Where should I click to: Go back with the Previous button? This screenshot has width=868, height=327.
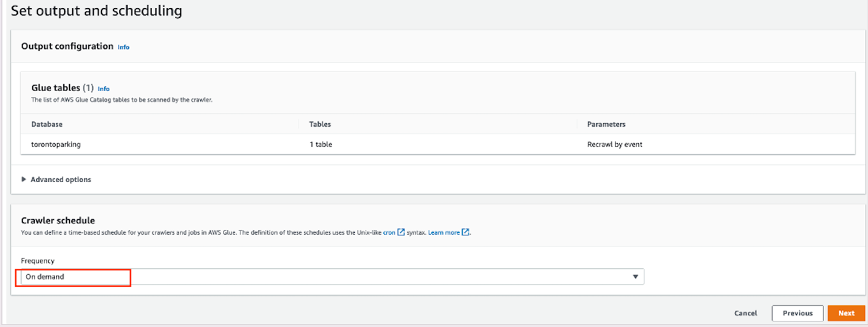click(797, 313)
